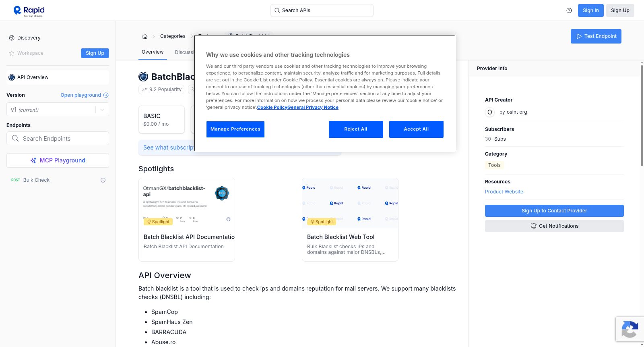Open the Bulk Check POST endpoint
Screen dimensions: 644x347
click(x=58, y=180)
